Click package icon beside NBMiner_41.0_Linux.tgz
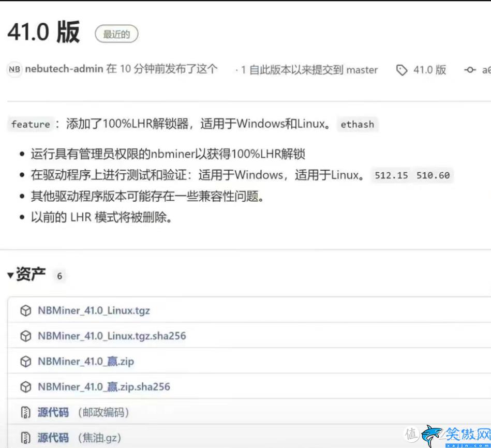This screenshot has height=448, width=491. [x=26, y=311]
